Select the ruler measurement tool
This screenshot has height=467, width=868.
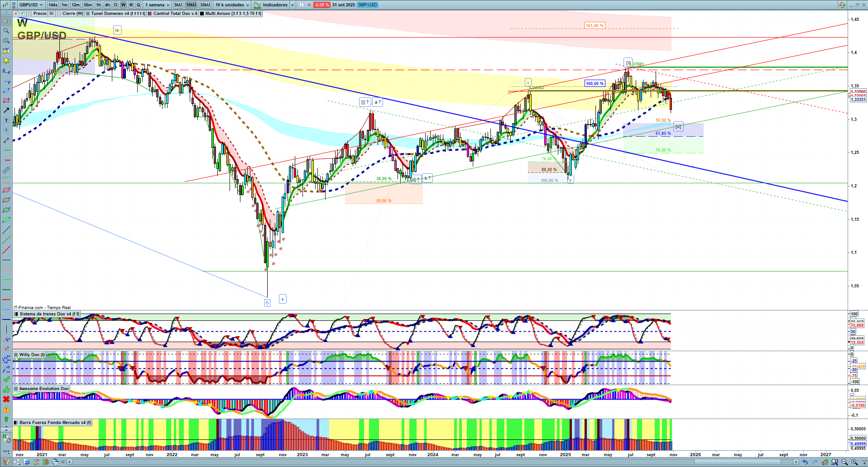tap(6, 170)
